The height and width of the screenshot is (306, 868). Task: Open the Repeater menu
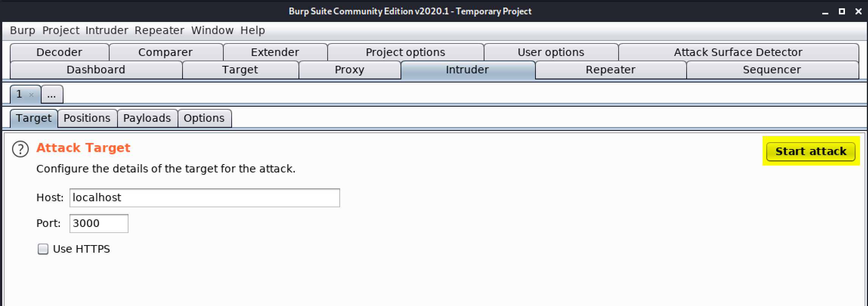click(x=159, y=30)
